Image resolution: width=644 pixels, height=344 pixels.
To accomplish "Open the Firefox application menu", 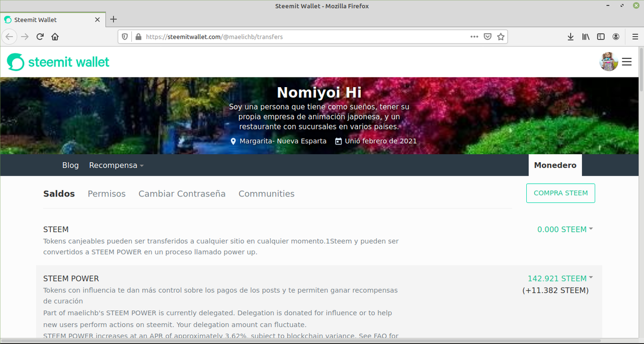I will pyautogui.click(x=635, y=37).
